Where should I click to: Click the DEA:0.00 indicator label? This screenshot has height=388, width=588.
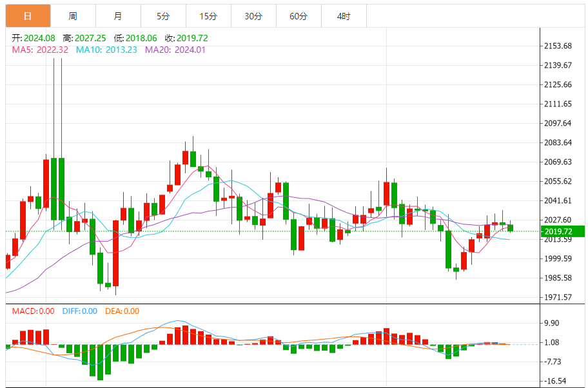pos(122,311)
